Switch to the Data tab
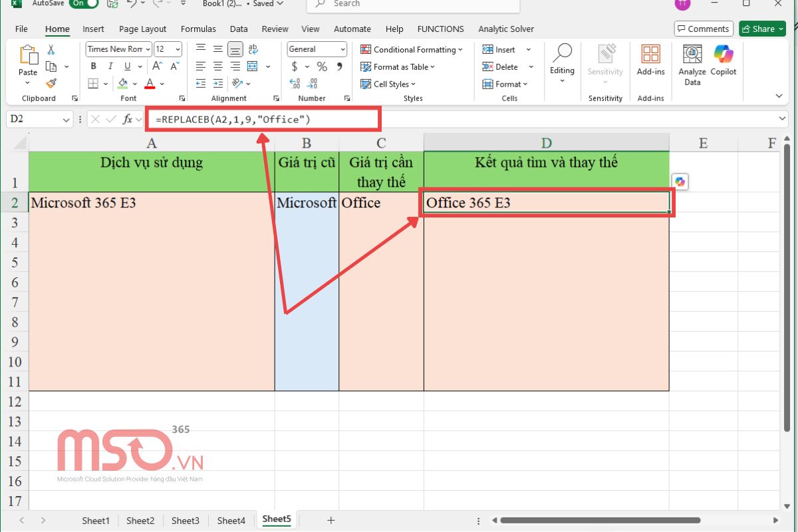798x532 pixels. 239,29
